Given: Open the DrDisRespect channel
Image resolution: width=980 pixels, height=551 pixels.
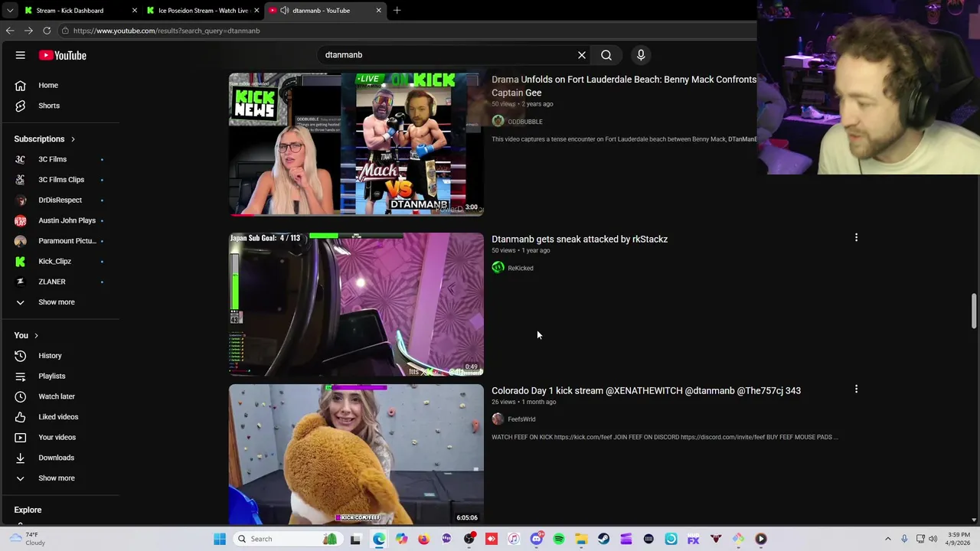Looking at the screenshot, I should point(60,200).
